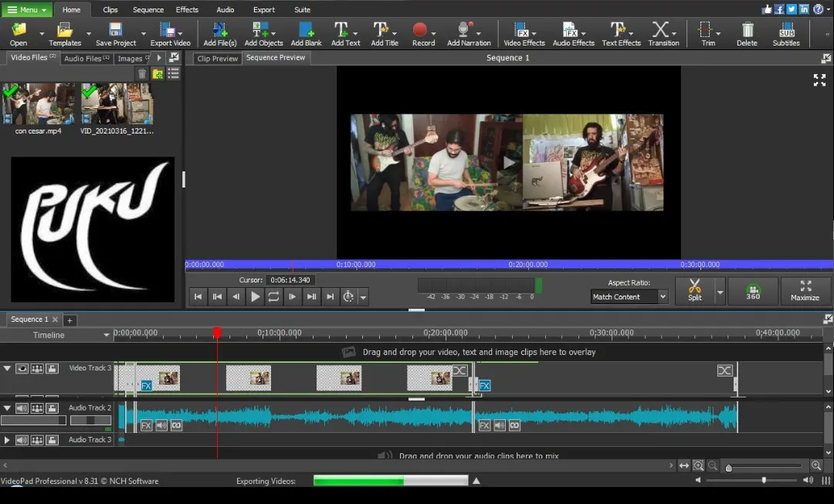Image resolution: width=834 pixels, height=504 pixels.
Task: Mute Audio Track 3 with its speaker icon
Action: tap(22, 440)
